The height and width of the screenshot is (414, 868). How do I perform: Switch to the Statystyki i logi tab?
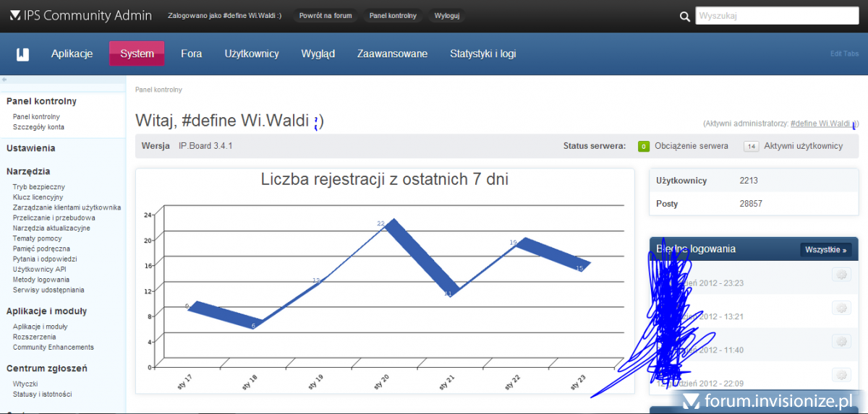[482, 53]
